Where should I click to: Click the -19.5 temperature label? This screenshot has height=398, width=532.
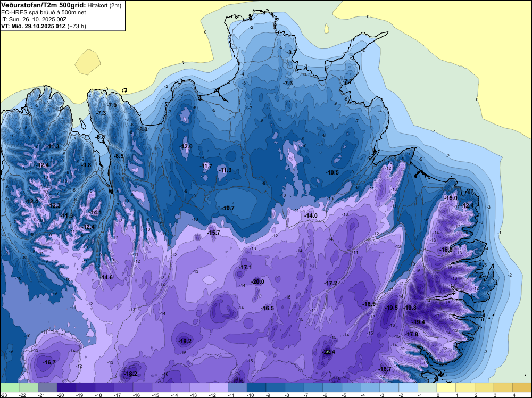click(x=392, y=308)
